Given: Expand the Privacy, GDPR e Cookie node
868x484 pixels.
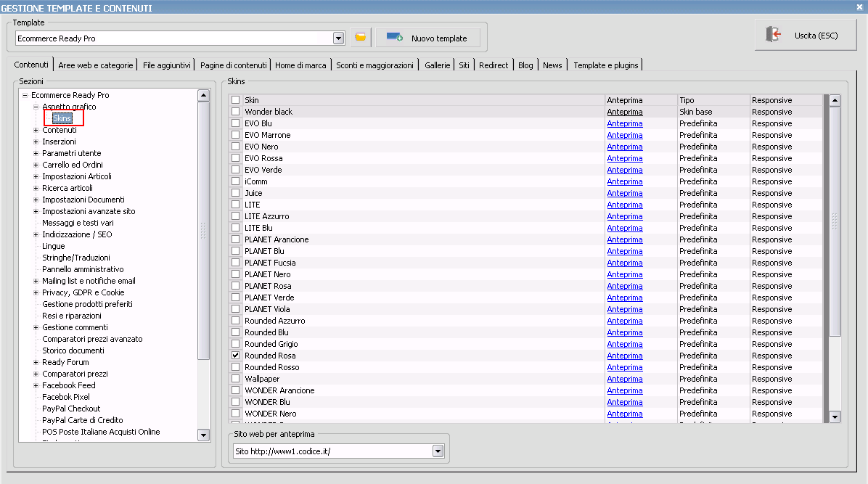Looking at the screenshot, I should [x=36, y=293].
